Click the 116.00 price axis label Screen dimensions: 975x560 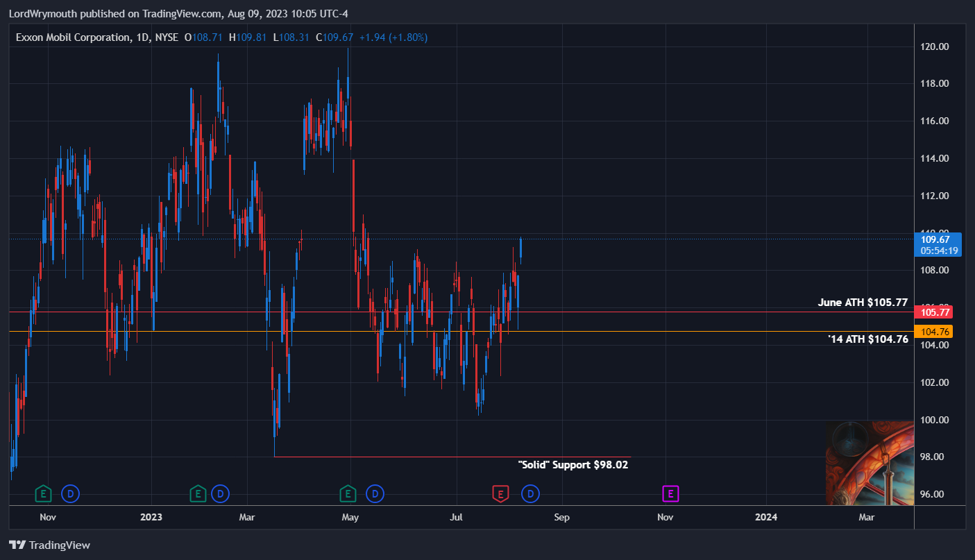(933, 121)
